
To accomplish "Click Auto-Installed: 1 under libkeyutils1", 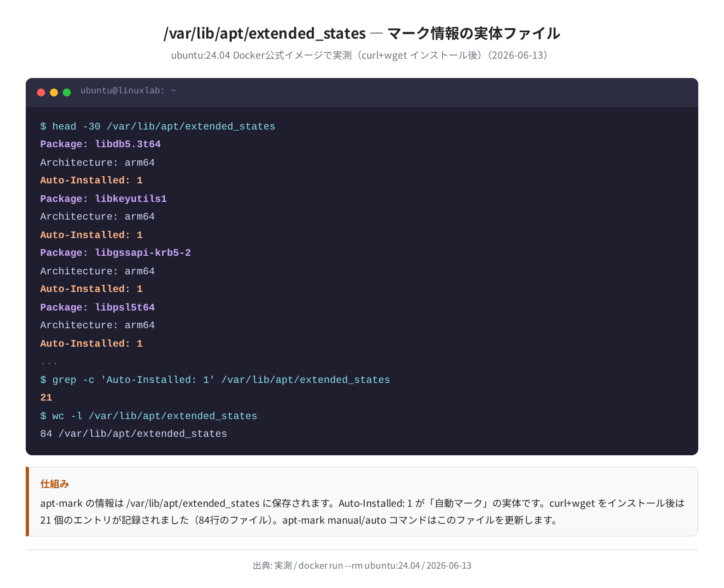I will 91,235.
